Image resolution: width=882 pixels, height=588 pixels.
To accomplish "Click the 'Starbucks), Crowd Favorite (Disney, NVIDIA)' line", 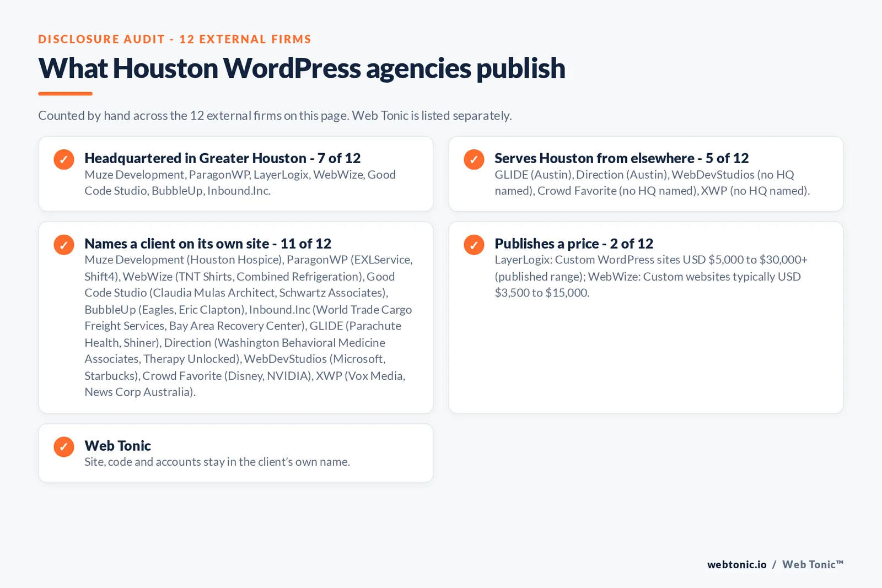I will (x=245, y=376).
